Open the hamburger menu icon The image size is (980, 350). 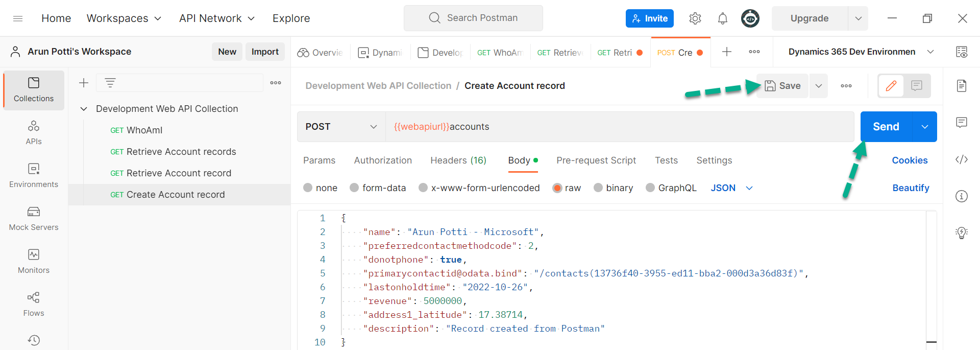[18, 18]
